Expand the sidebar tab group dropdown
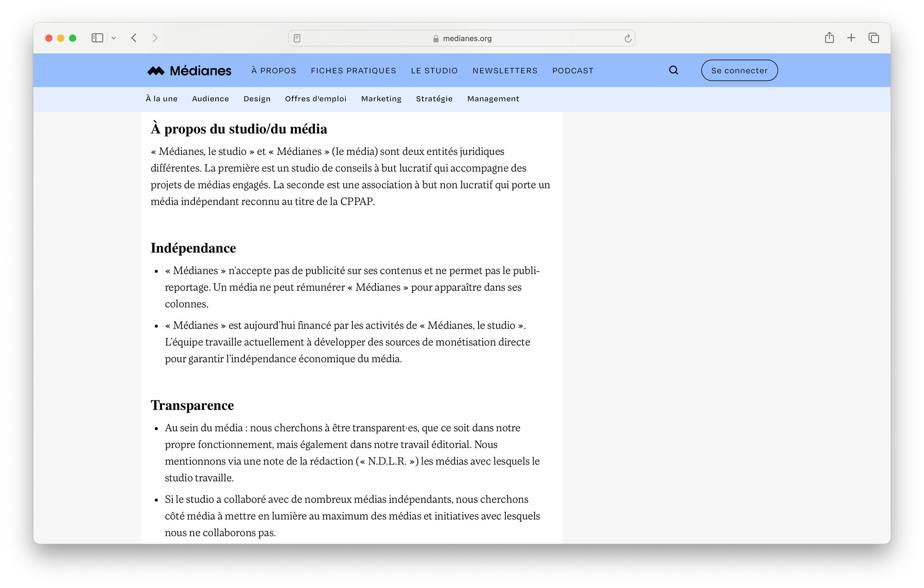This screenshot has height=588, width=924. click(114, 38)
